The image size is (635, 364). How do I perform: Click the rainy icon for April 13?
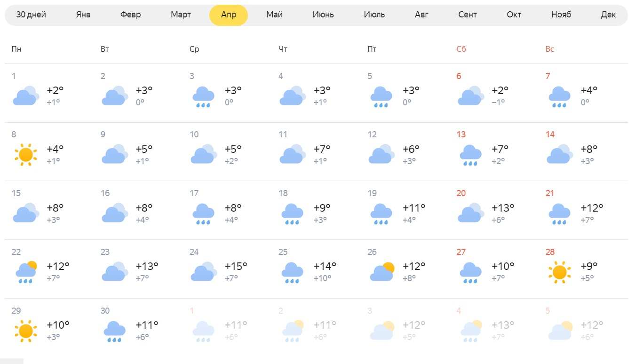(470, 155)
